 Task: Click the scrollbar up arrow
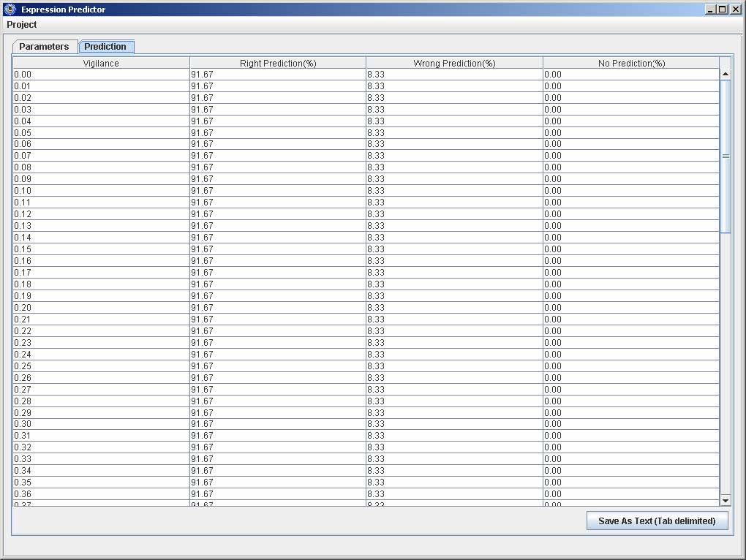[726, 74]
